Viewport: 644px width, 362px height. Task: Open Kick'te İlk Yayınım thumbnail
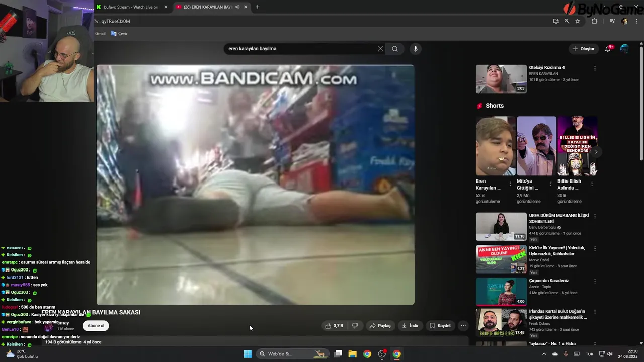501,259
